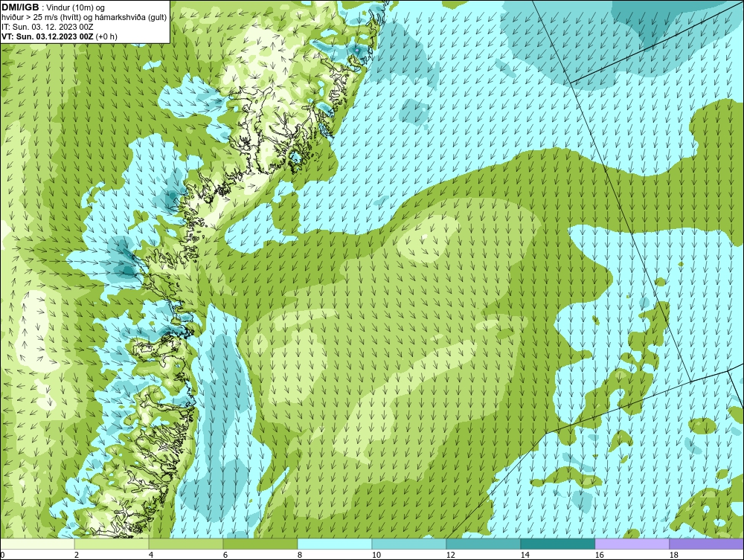Click the scale label 8

point(299,555)
